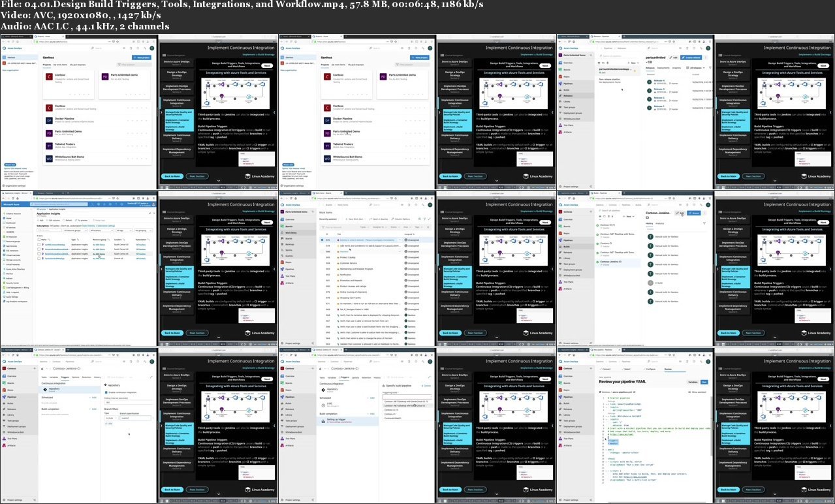
Task: Select Sprints in the Work Items frame sidebar
Action: coord(289,250)
